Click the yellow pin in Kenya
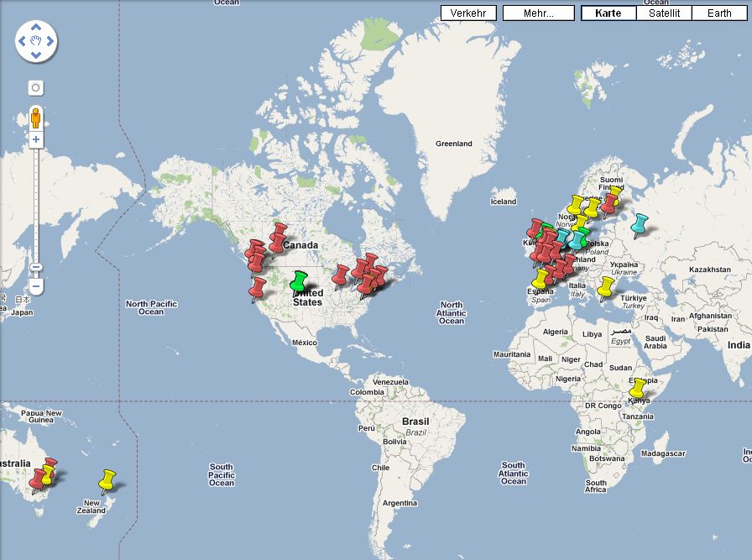The image size is (752, 560). pyautogui.click(x=637, y=390)
